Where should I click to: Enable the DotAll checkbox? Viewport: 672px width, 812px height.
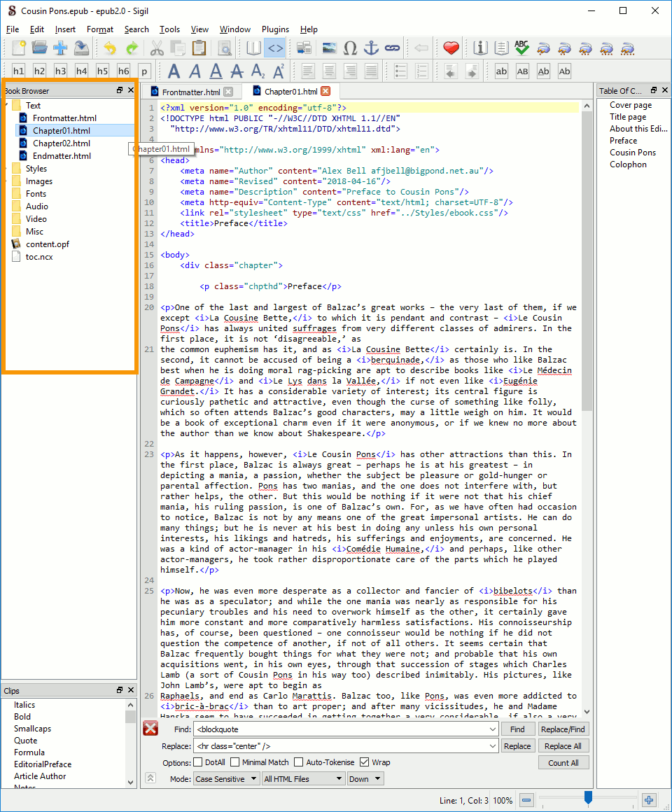point(198,762)
